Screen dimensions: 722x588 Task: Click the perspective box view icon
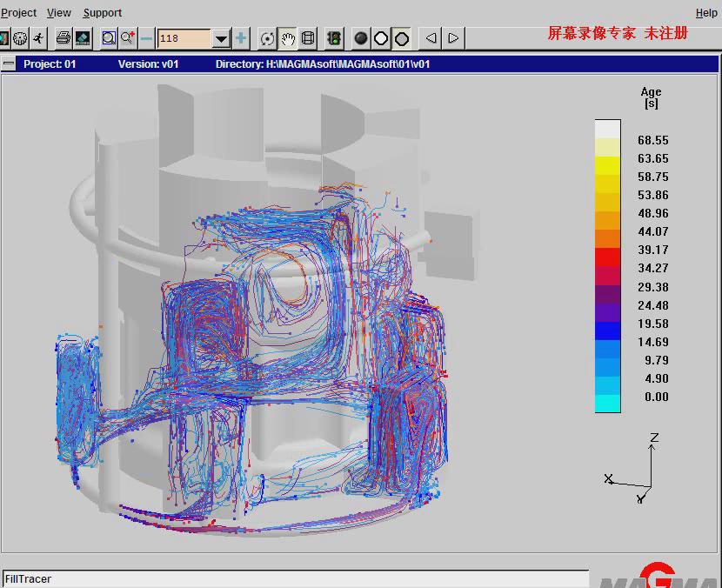310,38
